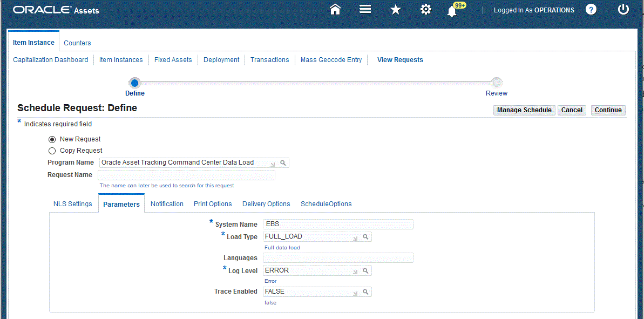Switch to the Counters tab
Image resolution: width=644 pixels, height=319 pixels.
coord(77,43)
